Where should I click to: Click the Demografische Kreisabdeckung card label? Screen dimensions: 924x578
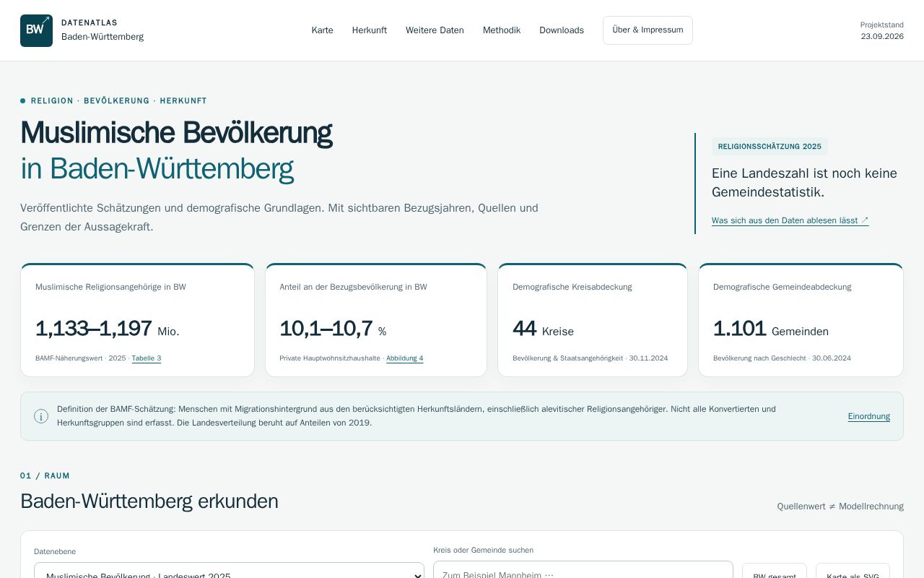(572, 287)
